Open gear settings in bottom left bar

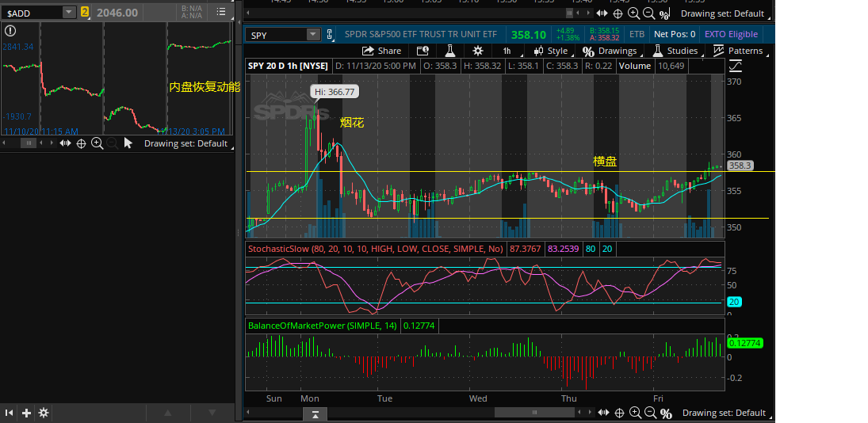coord(43,413)
